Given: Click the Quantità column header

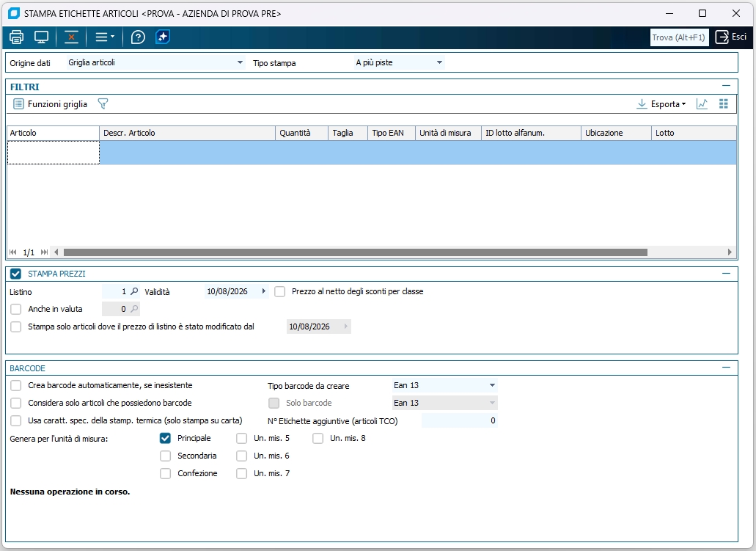Looking at the screenshot, I should pos(301,134).
